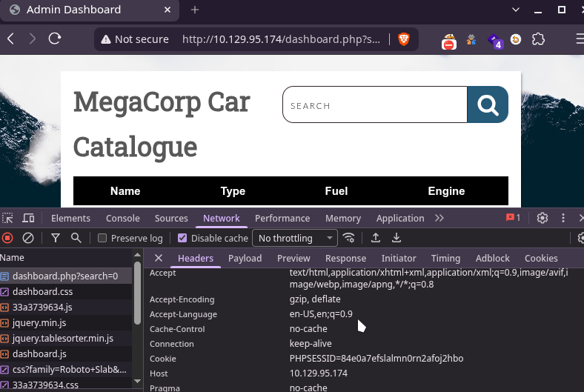Open a new browser tab
584x392 pixels.
[x=195, y=10]
